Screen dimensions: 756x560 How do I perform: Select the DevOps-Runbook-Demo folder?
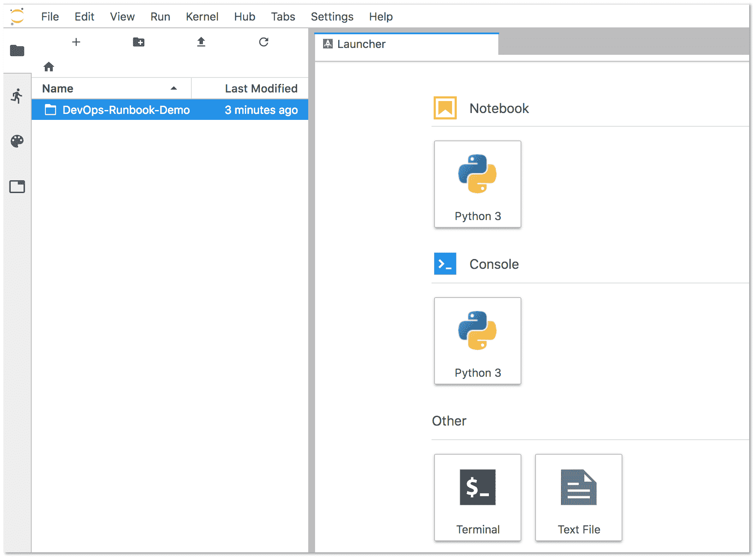[126, 110]
